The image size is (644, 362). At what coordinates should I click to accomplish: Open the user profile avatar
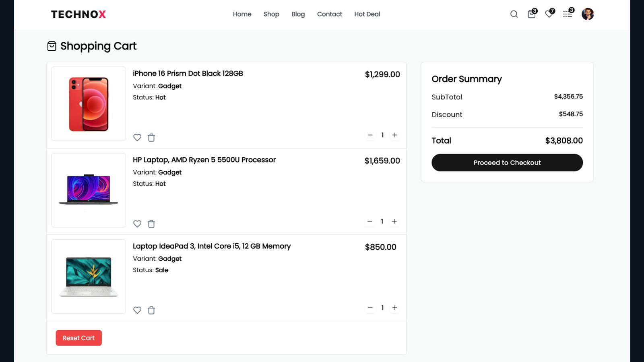point(588,14)
